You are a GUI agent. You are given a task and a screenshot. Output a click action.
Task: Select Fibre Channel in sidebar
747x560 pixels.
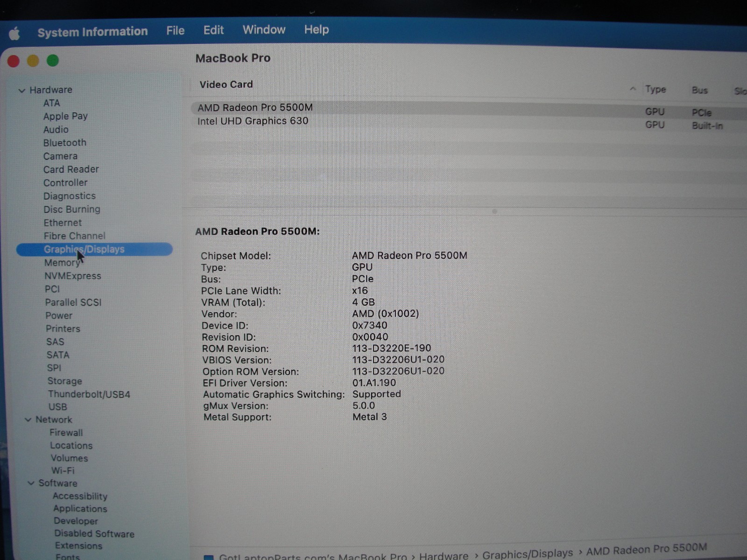click(x=74, y=236)
